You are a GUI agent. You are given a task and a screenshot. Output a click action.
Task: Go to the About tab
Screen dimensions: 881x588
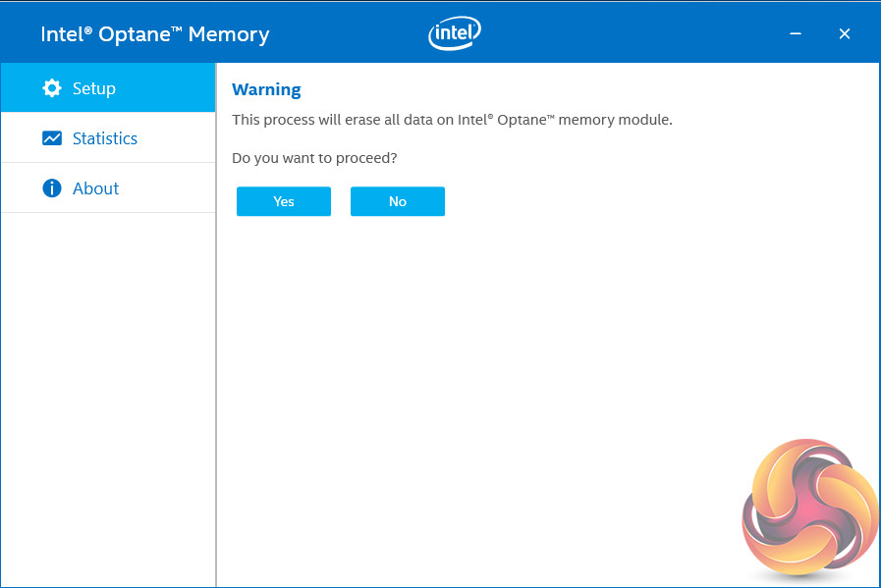click(x=96, y=188)
